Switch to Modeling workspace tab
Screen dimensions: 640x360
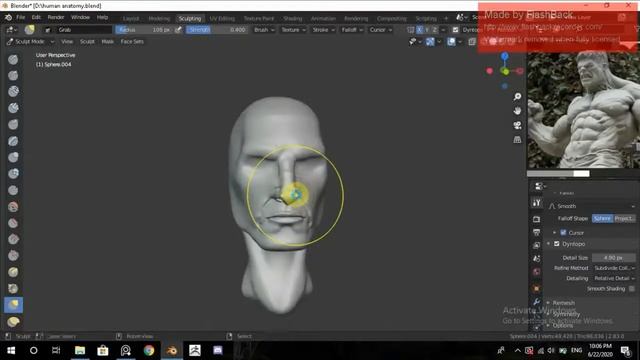pos(159,18)
